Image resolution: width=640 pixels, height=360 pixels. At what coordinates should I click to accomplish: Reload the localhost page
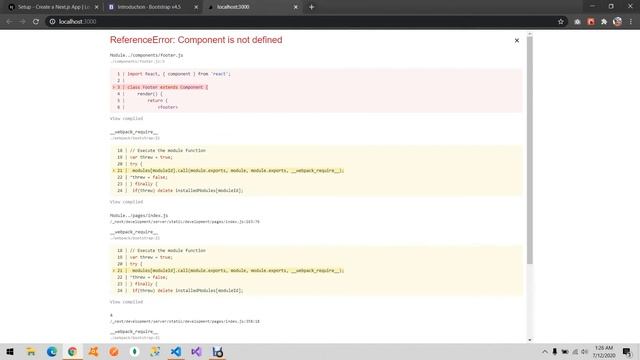coord(36,22)
